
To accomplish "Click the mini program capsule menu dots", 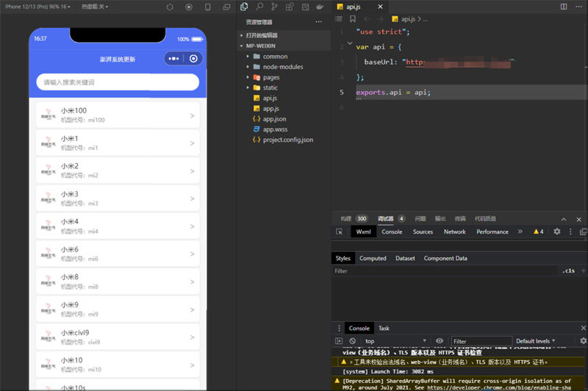I will click(x=173, y=59).
